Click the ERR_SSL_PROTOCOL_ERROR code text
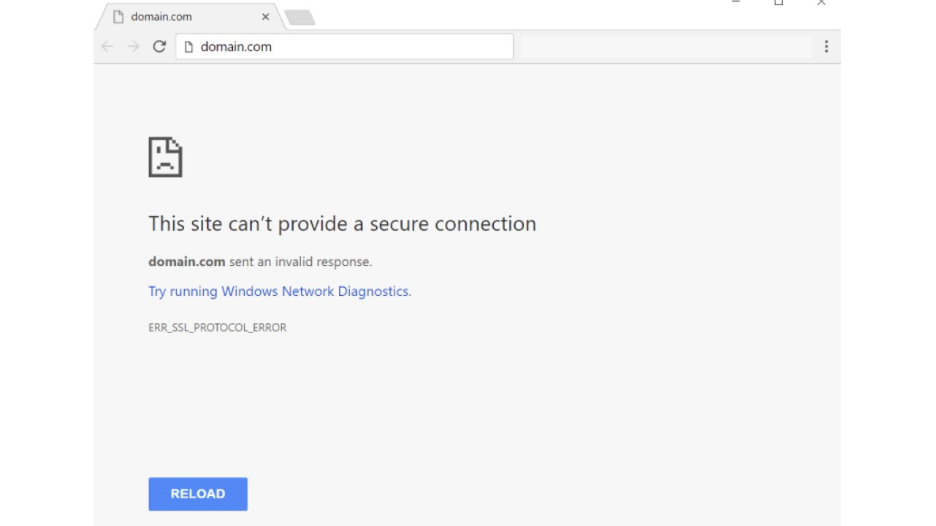This screenshot has width=936, height=526. (217, 328)
